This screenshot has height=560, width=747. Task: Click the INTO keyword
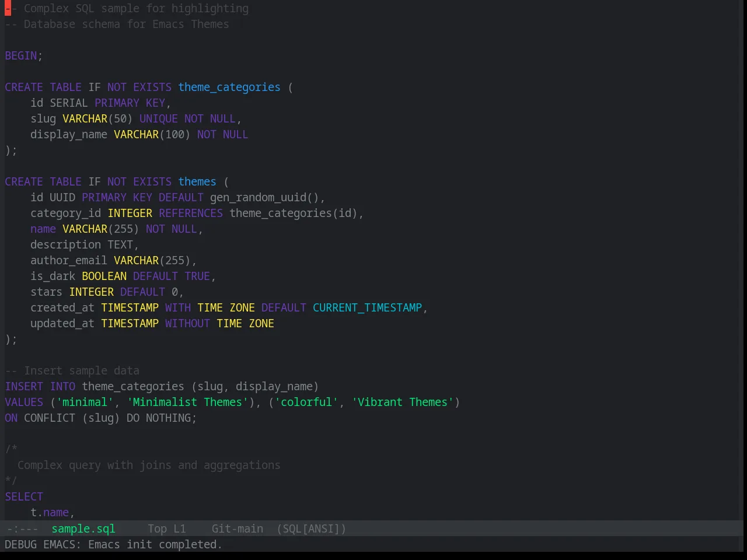coord(62,386)
